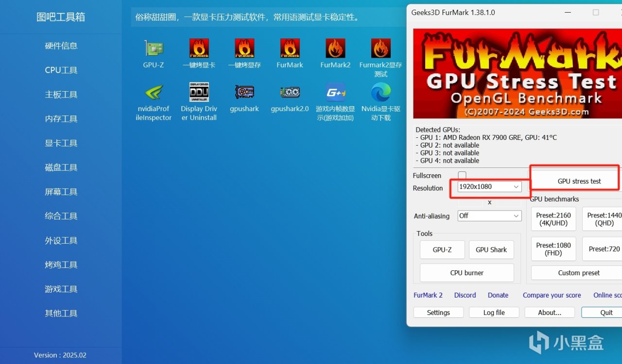
Task: Open the 外设工具 category
Action: pyautogui.click(x=61, y=240)
